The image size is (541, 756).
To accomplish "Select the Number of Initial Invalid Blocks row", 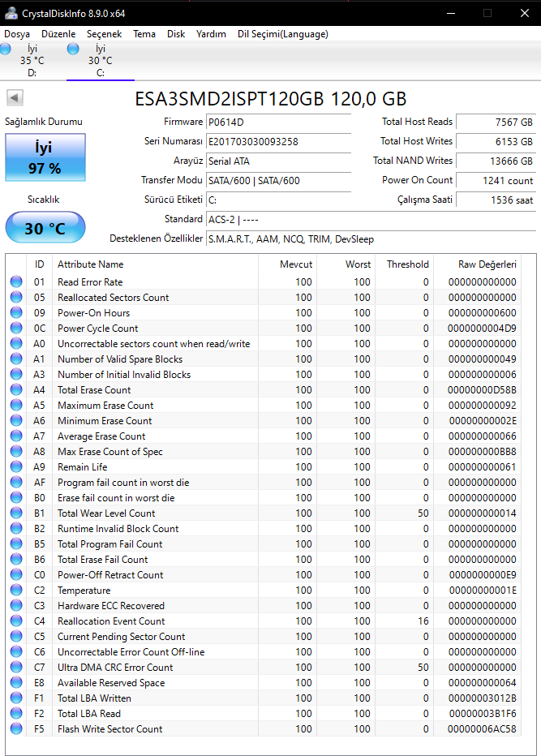I will click(x=264, y=374).
